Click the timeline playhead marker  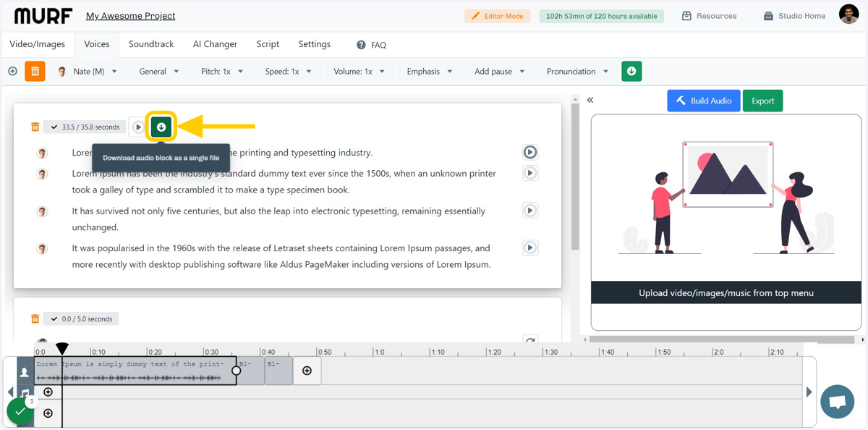point(62,349)
